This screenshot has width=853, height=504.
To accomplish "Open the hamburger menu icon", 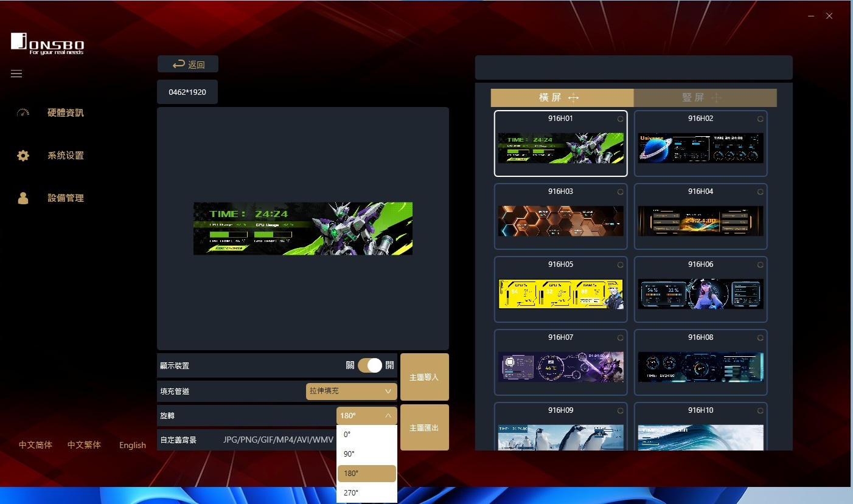I will [16, 74].
